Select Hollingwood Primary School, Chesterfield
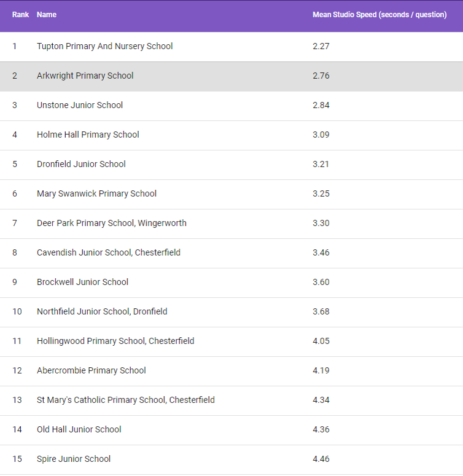 tap(115, 341)
